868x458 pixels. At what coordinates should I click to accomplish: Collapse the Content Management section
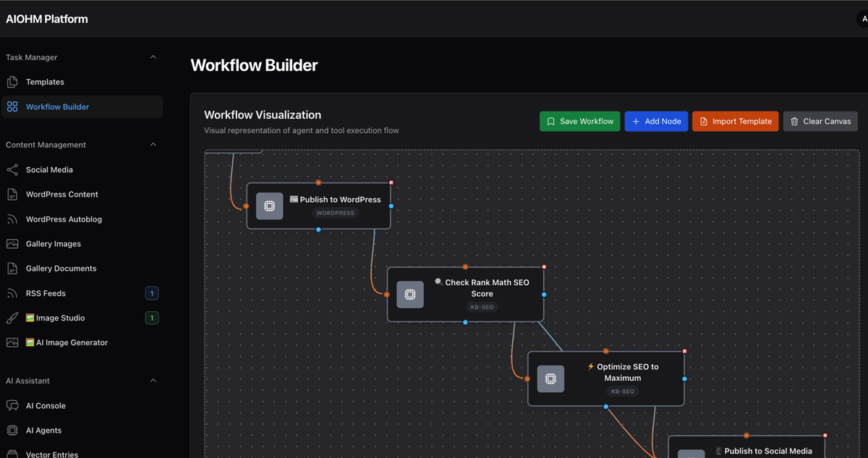pyautogui.click(x=153, y=145)
